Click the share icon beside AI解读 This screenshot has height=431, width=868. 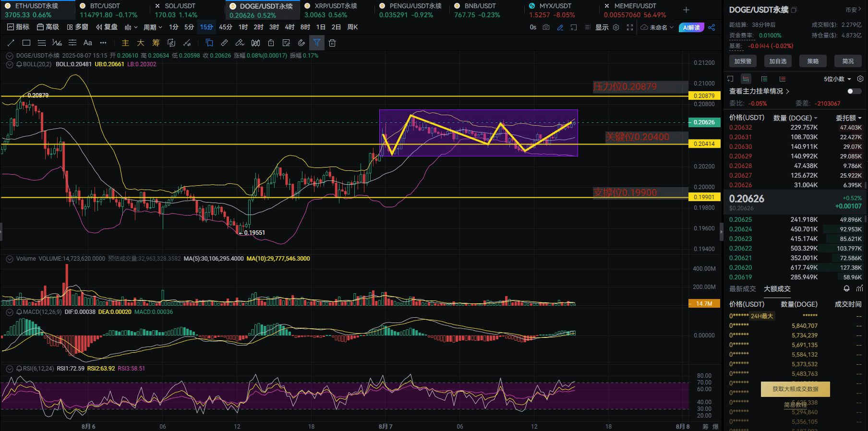tap(711, 27)
